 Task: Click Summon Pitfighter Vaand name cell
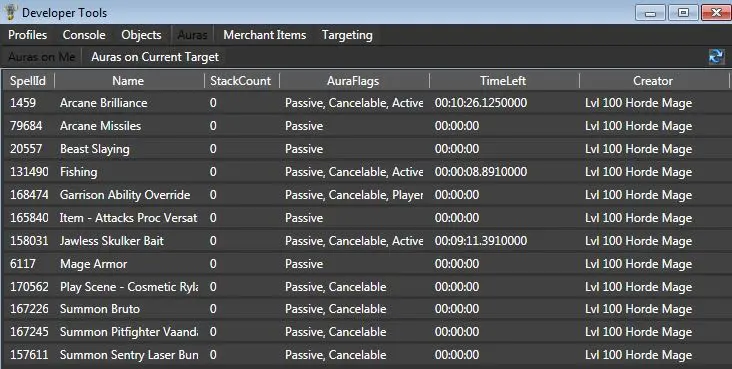[x=129, y=332]
